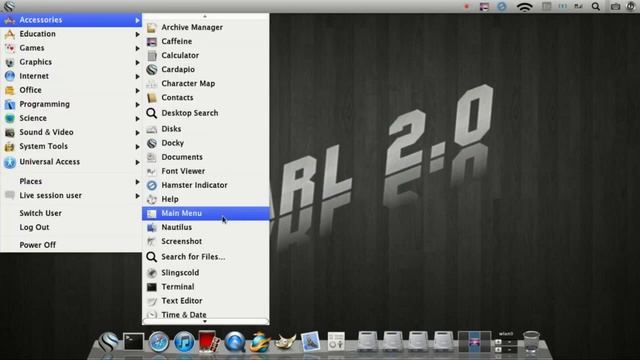
Task: Launch Caffeine from the submenu
Action: 205,41
